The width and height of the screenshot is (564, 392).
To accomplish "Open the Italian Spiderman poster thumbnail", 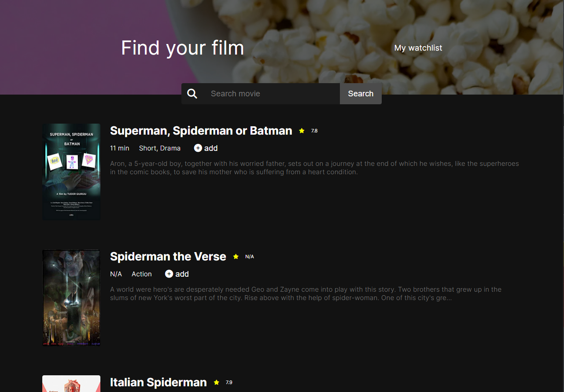I will [71, 384].
